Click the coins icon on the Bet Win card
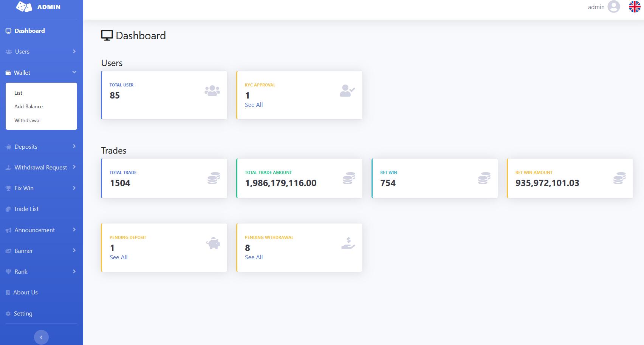 [484, 178]
